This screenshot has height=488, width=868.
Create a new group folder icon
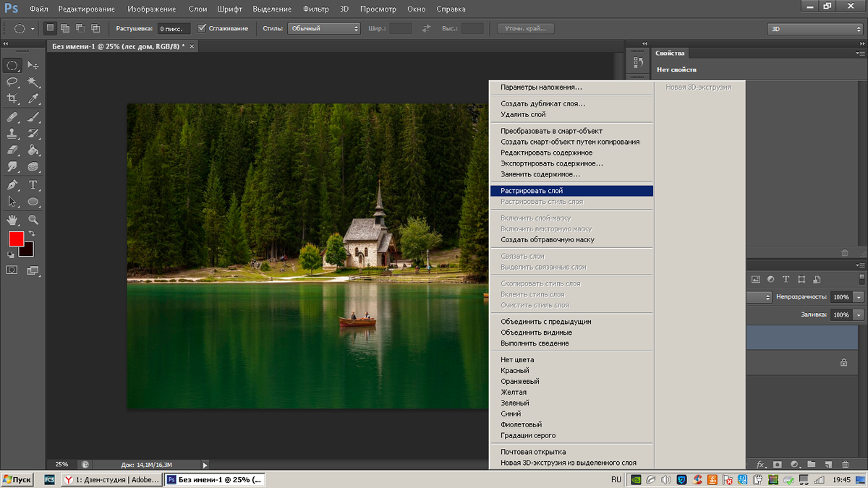click(x=812, y=464)
